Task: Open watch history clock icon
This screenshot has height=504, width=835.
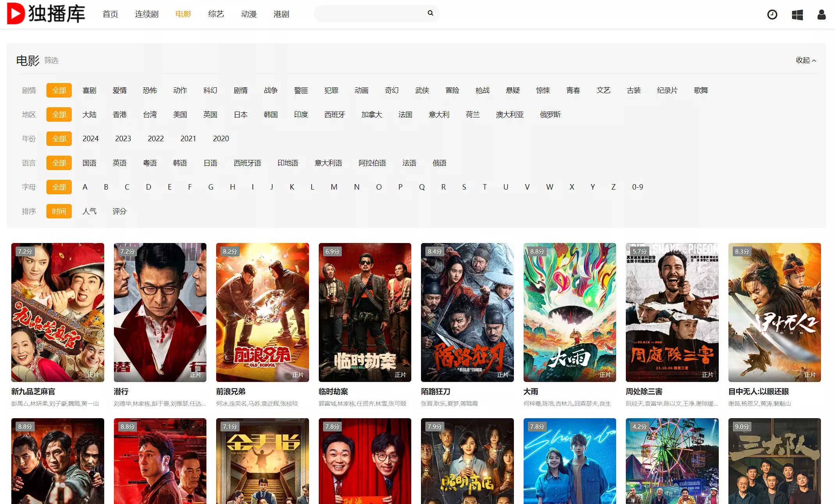Action: (x=772, y=15)
